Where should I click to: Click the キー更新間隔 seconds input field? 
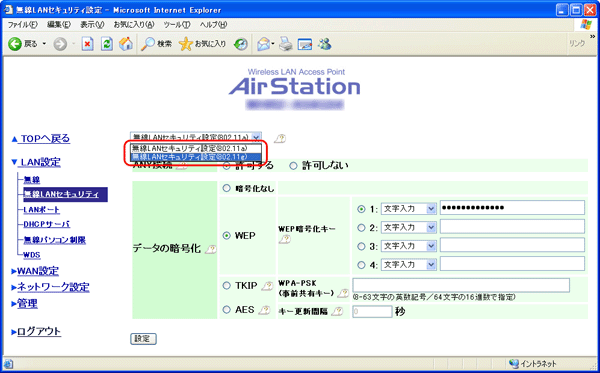[372, 311]
